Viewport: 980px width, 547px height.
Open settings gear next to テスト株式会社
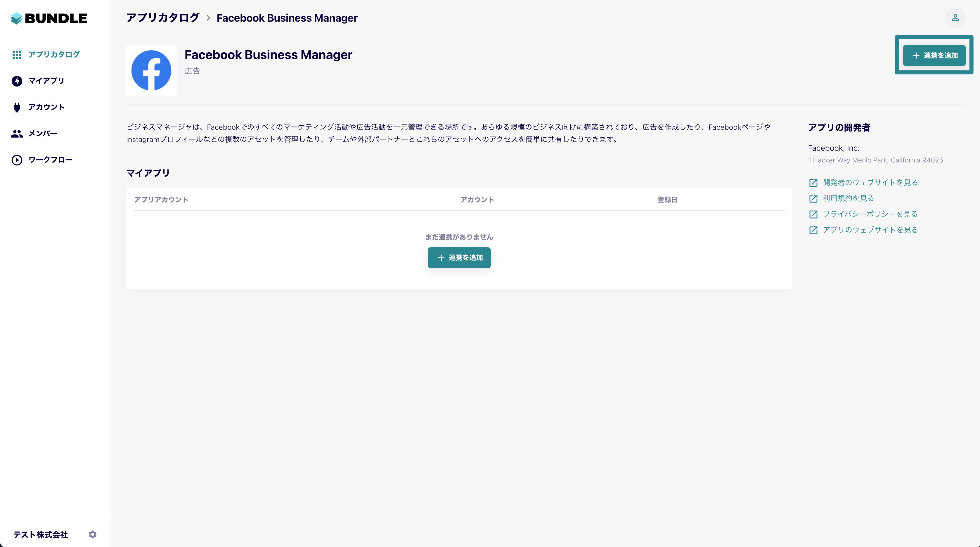tap(92, 534)
